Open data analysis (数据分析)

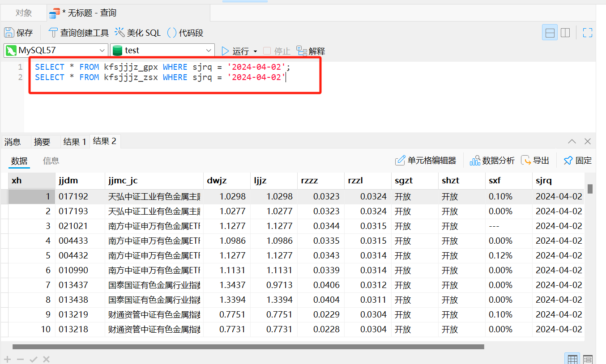click(492, 161)
